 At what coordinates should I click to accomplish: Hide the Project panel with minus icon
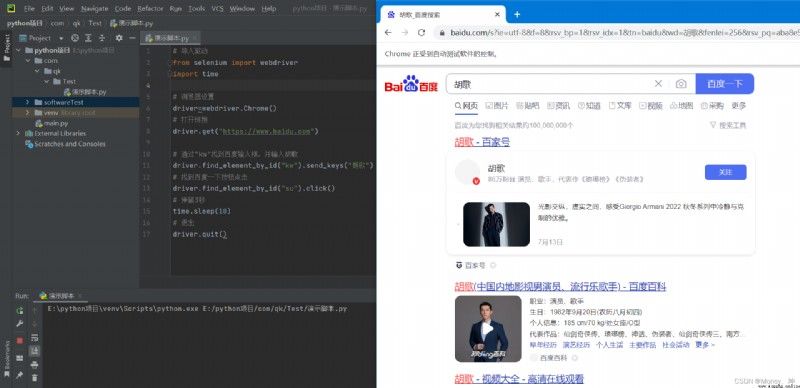132,38
